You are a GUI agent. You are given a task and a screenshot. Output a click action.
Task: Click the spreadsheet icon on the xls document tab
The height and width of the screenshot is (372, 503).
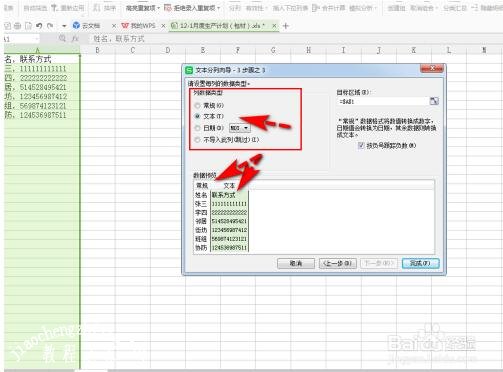click(174, 26)
